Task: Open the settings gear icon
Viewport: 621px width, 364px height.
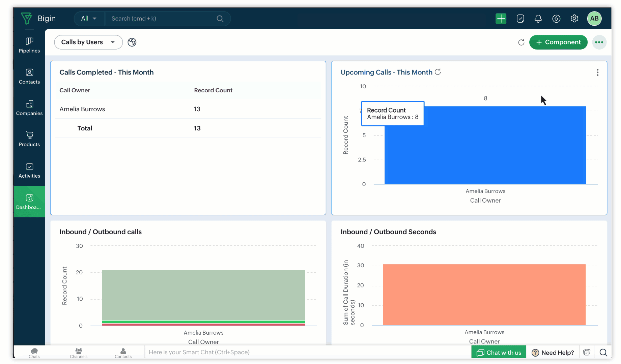Action: [x=574, y=19]
